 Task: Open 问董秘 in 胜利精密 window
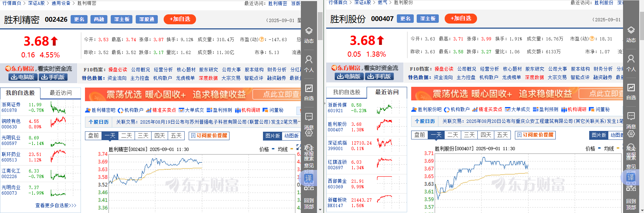[x=273, y=110]
